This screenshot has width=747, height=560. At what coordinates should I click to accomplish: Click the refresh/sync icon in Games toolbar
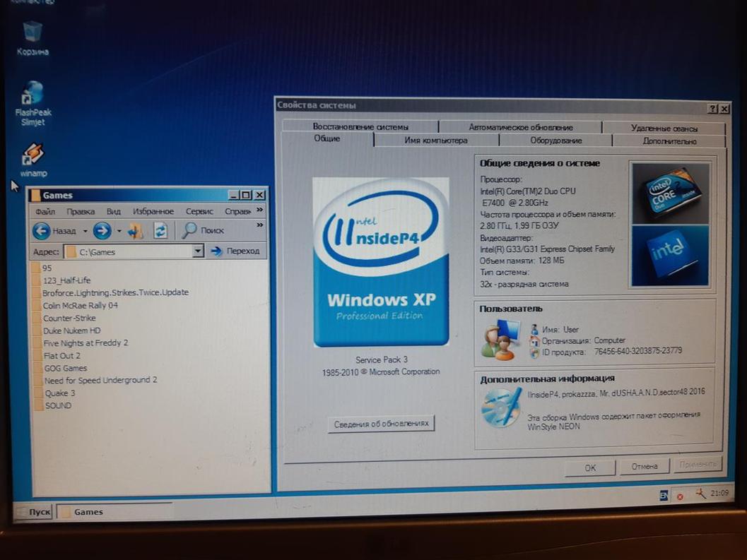tap(160, 231)
